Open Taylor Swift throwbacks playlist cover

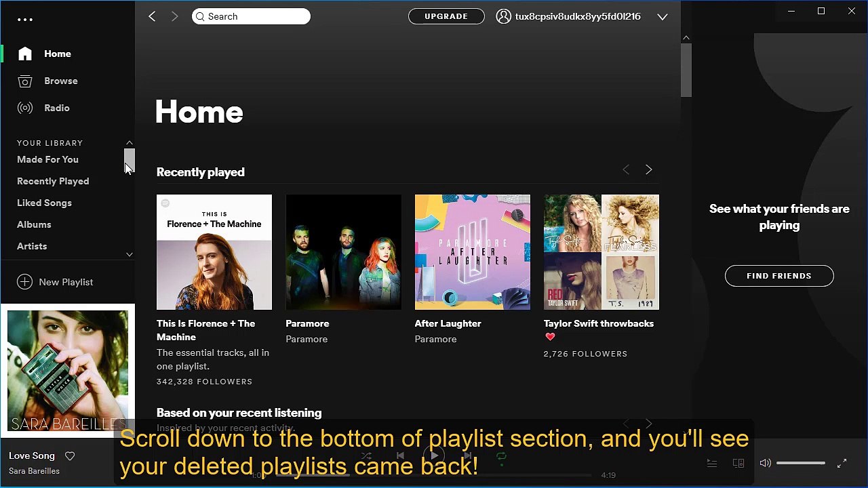tap(601, 252)
